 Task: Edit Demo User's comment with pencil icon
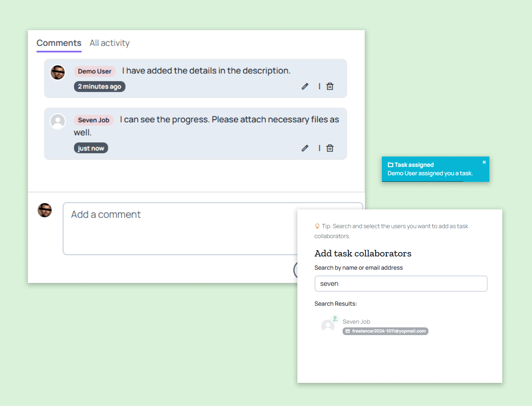click(305, 86)
